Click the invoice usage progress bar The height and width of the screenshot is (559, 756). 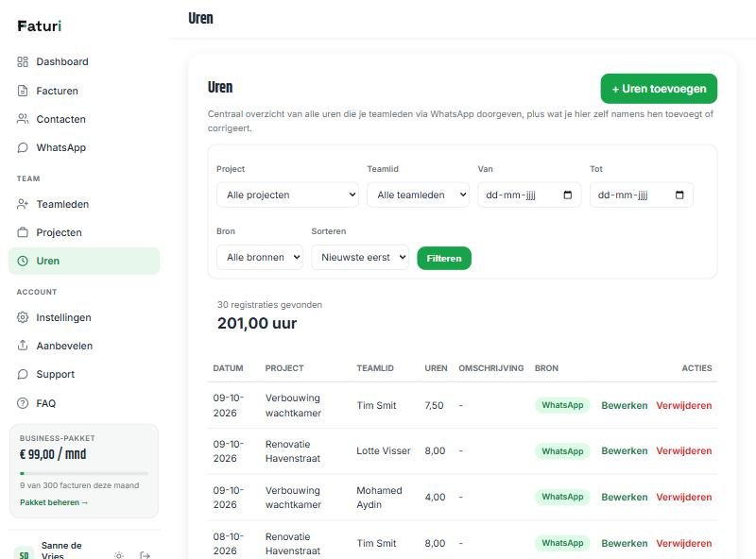pos(84,474)
